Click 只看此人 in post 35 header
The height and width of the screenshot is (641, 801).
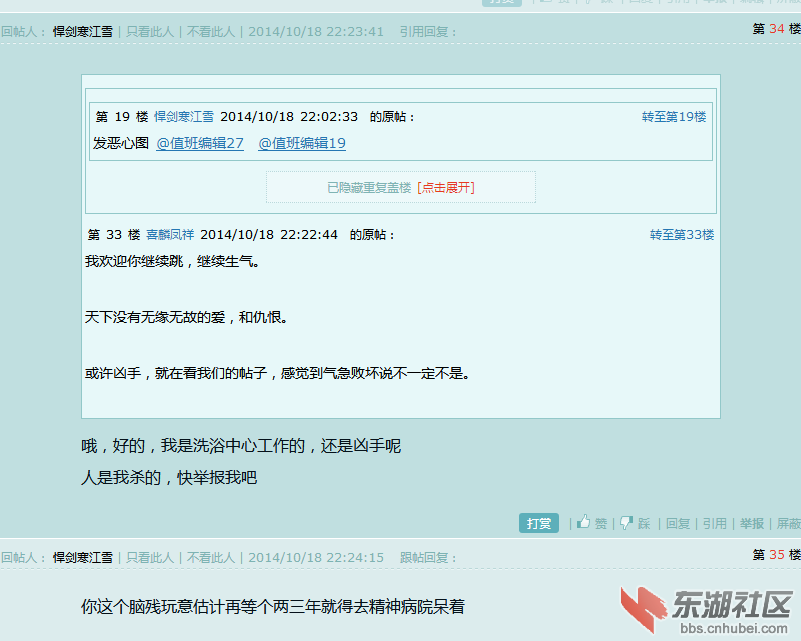pos(150,558)
